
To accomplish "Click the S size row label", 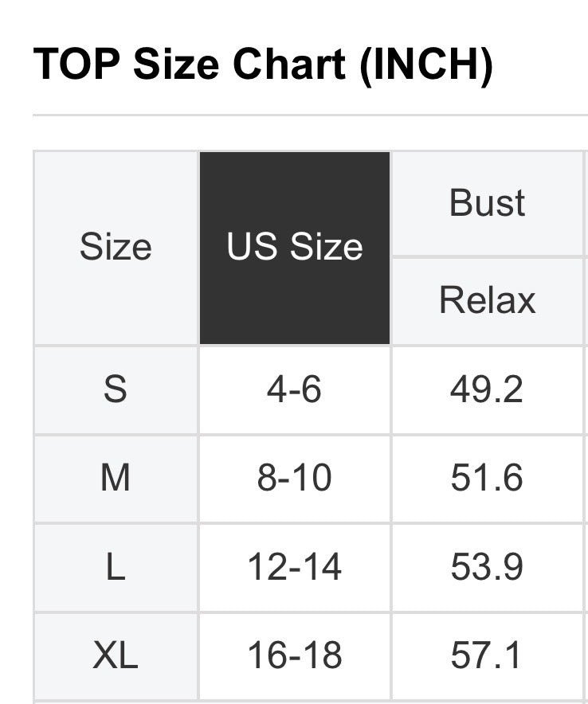I will coord(116,390).
